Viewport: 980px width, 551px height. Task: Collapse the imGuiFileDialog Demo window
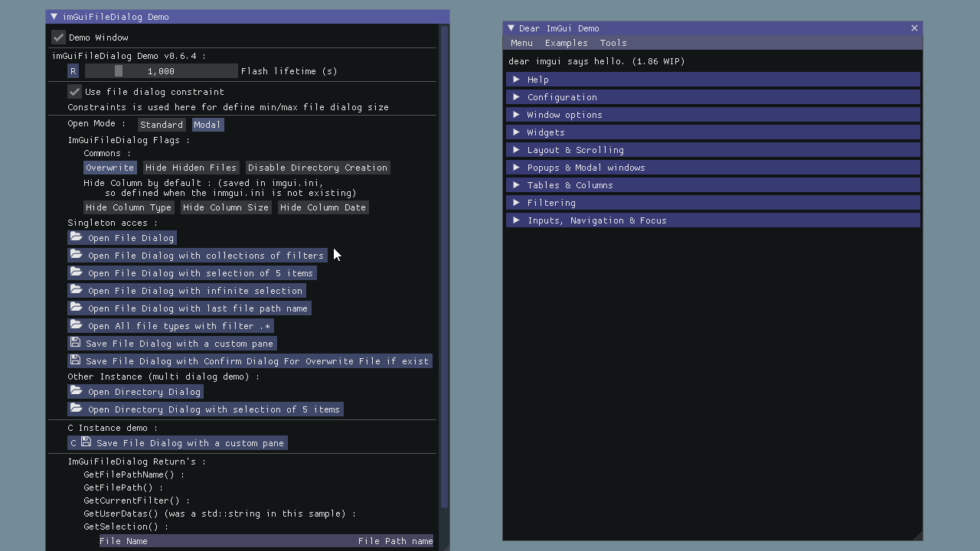(x=54, y=16)
